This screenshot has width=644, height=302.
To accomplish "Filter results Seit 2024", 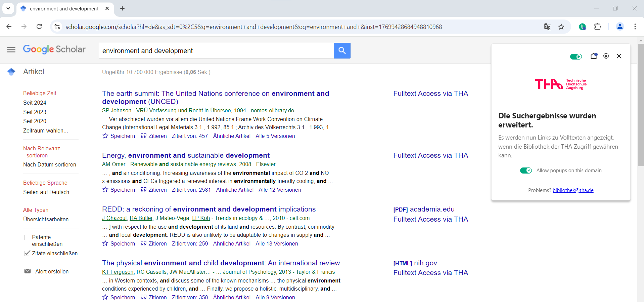I will [x=35, y=103].
